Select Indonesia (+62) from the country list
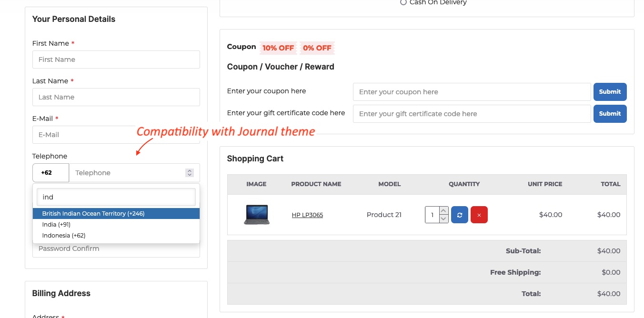644x318 pixels. point(63,235)
